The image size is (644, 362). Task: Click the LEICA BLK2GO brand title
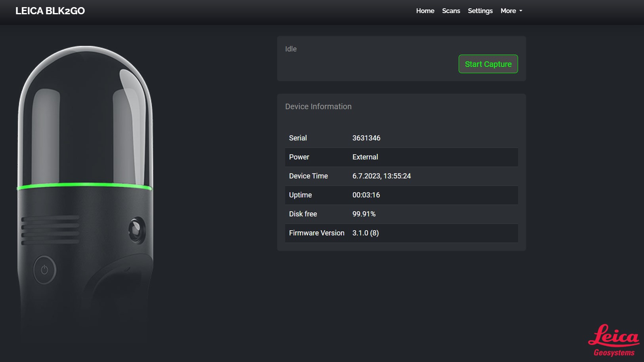[x=50, y=11]
